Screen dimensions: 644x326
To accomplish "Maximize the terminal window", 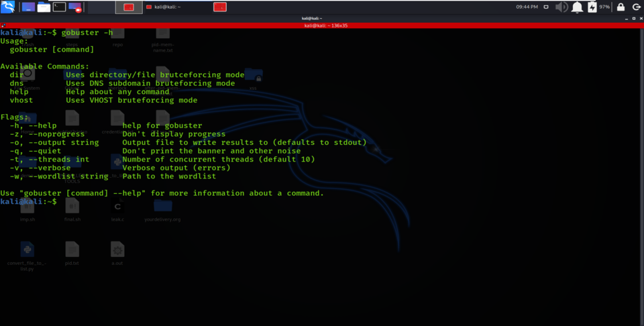I will (634, 19).
